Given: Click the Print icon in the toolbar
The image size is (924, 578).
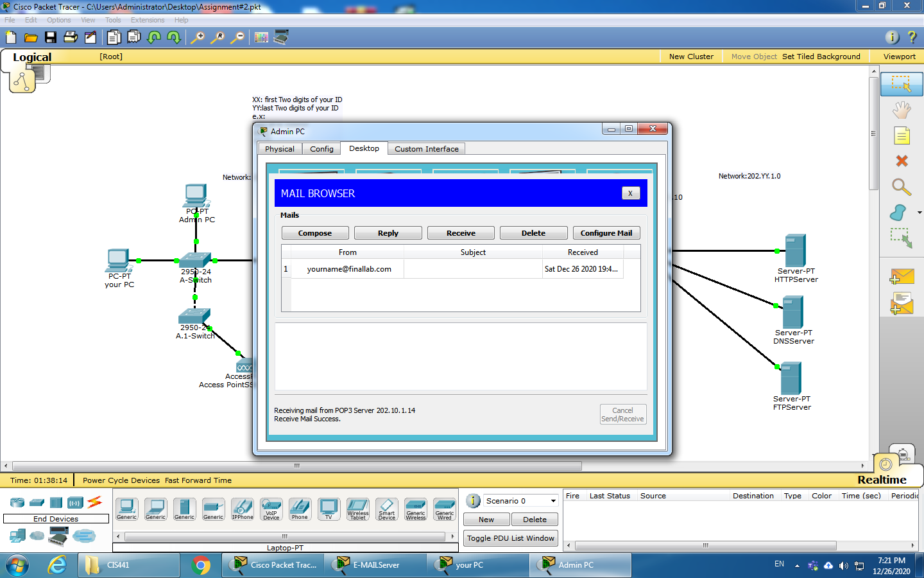Looking at the screenshot, I should coord(71,37).
